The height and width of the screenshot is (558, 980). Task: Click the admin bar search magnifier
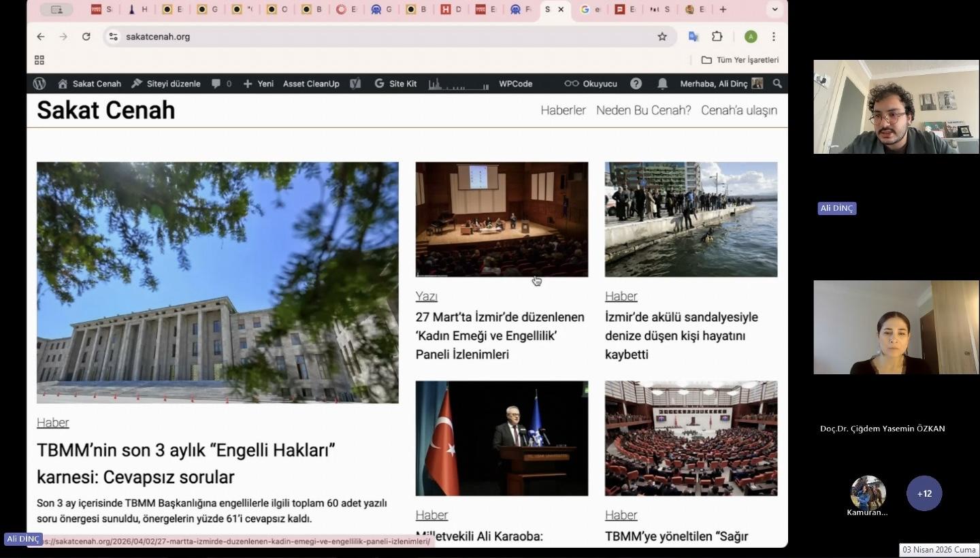pos(777,84)
